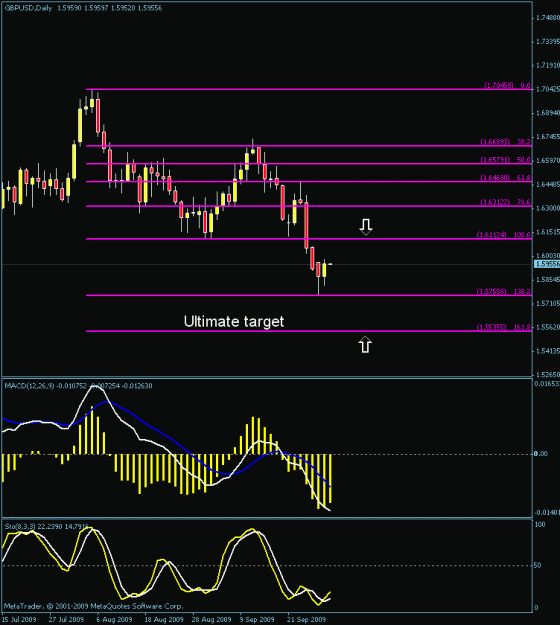Click price axis value 1.54135
The height and width of the screenshot is (625, 560).
pos(548,351)
